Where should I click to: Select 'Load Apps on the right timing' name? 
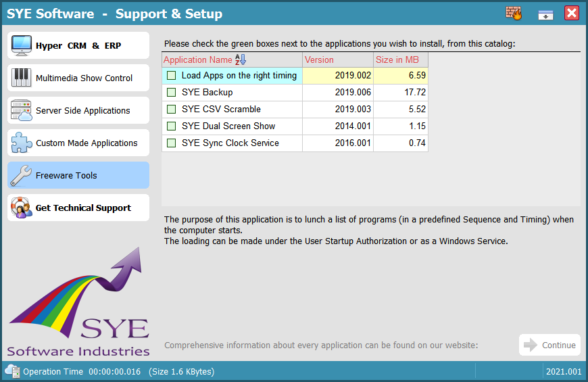point(239,76)
